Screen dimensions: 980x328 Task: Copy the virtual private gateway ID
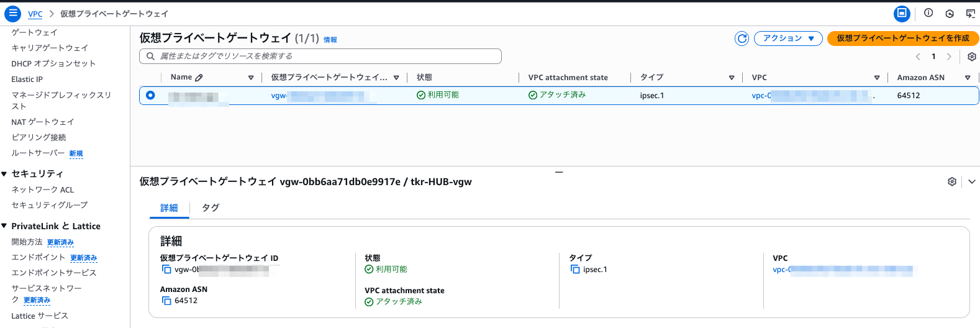166,270
